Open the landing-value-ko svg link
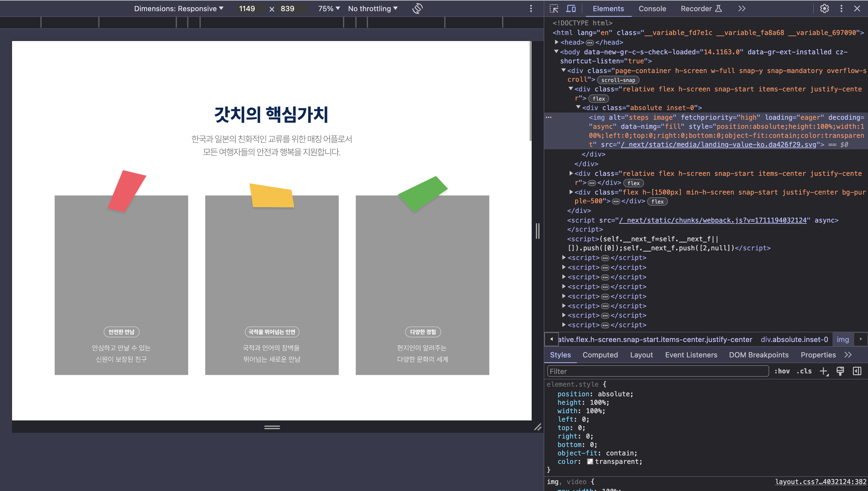 [x=719, y=145]
